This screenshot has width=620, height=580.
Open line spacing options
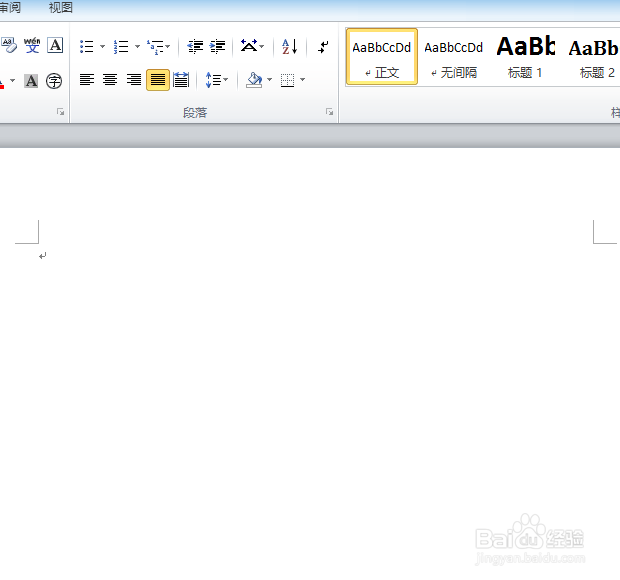click(216, 80)
